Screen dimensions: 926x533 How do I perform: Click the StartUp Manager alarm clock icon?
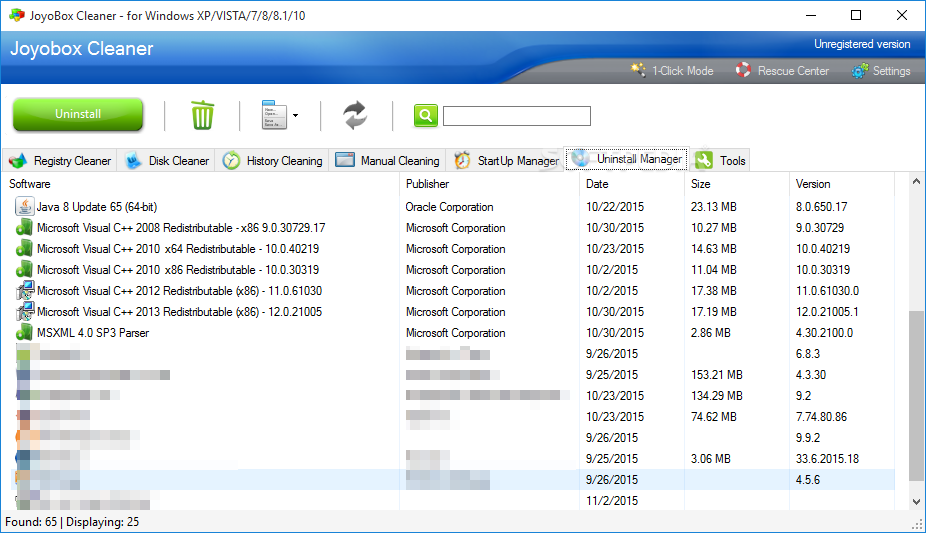[462, 160]
